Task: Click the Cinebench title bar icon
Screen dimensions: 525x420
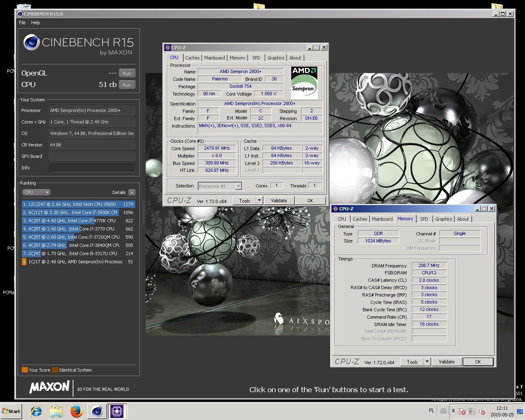Action: (x=20, y=14)
